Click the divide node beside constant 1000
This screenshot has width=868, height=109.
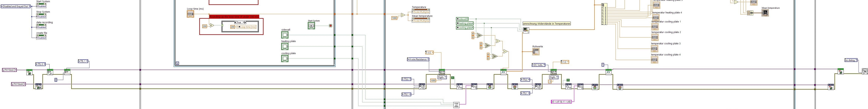click(x=403, y=15)
